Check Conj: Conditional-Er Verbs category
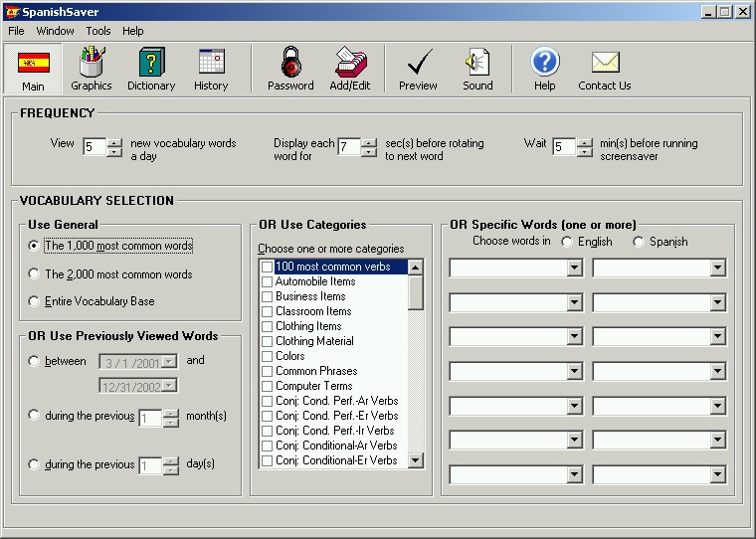 click(x=267, y=460)
